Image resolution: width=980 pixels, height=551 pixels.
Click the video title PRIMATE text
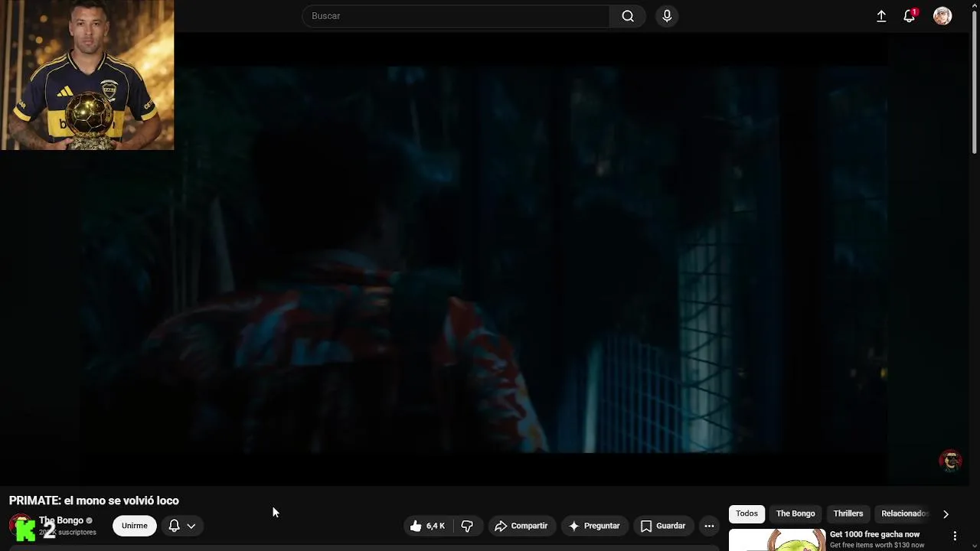[x=94, y=500]
